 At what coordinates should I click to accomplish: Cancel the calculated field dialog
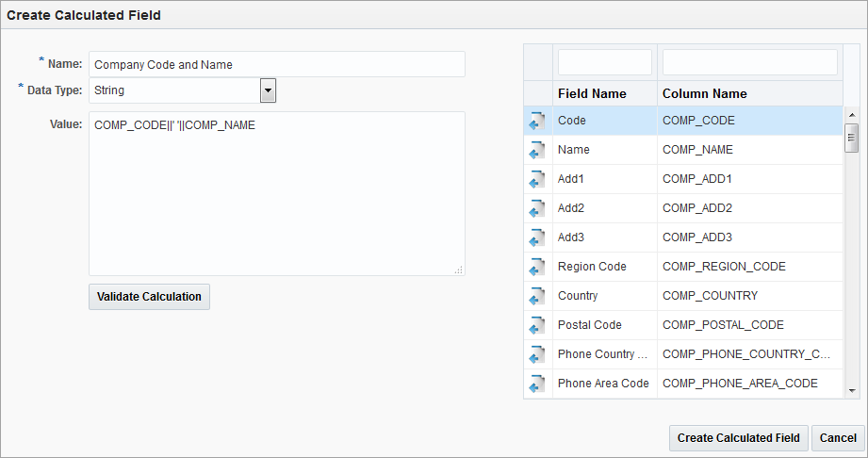point(838,438)
